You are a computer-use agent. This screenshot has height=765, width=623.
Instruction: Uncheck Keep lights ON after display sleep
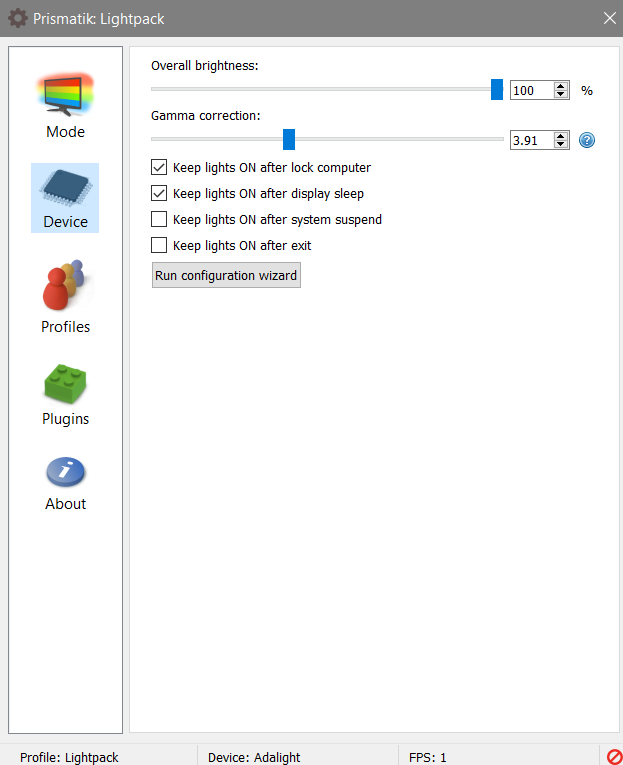[159, 193]
